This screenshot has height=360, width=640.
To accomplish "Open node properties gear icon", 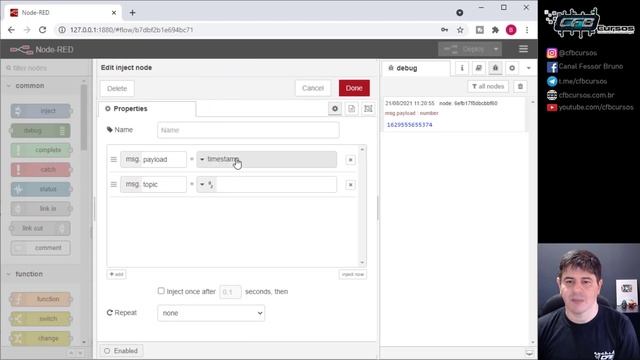I will click(x=335, y=109).
